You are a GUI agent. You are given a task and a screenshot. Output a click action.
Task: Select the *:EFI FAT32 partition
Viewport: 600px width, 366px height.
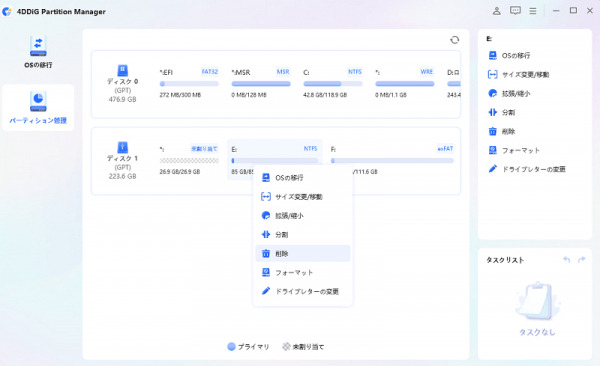click(x=189, y=83)
